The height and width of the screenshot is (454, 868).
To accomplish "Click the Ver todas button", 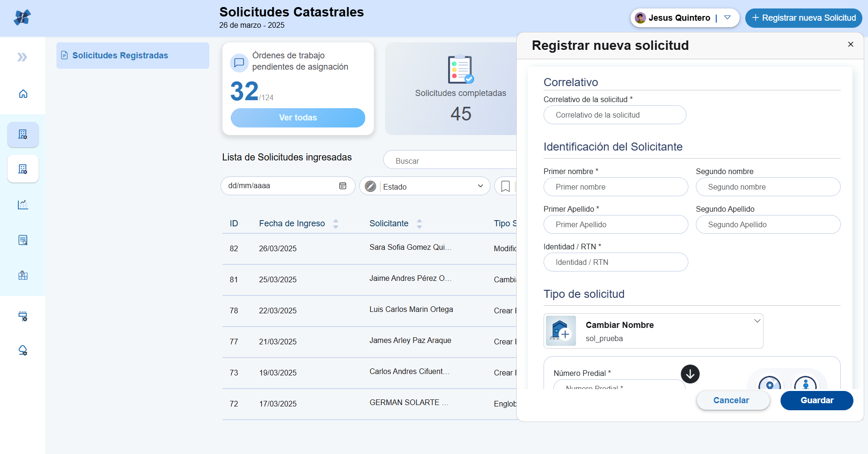I will click(x=298, y=118).
